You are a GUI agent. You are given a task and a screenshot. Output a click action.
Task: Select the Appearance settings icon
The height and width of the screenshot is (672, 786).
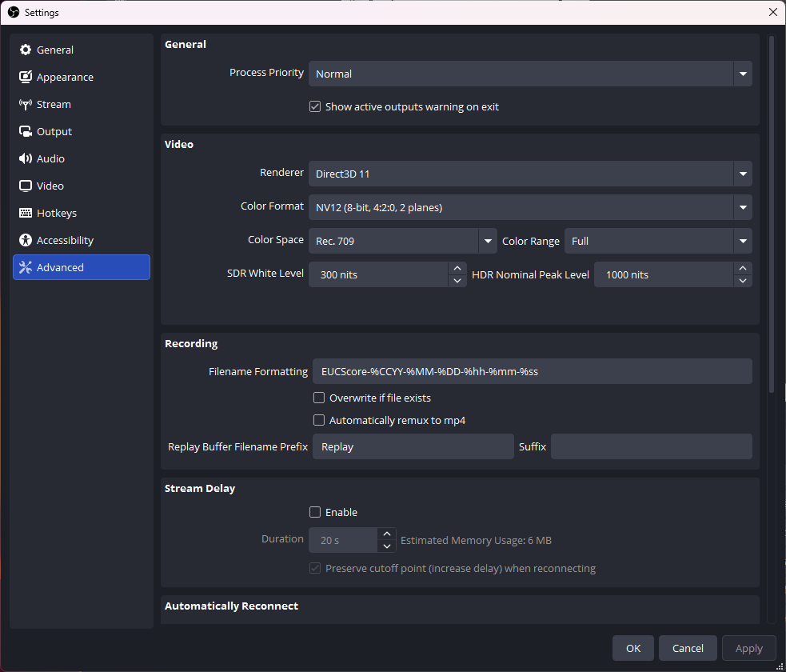25,77
